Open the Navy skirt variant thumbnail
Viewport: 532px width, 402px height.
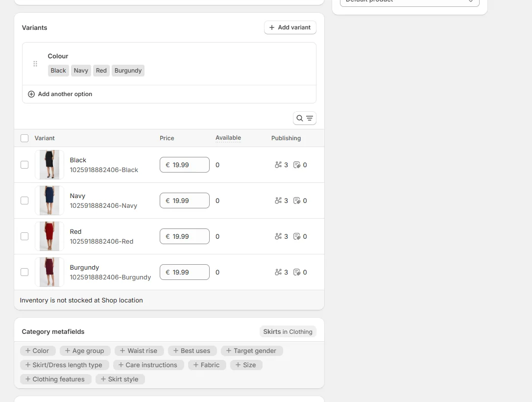[49, 201]
